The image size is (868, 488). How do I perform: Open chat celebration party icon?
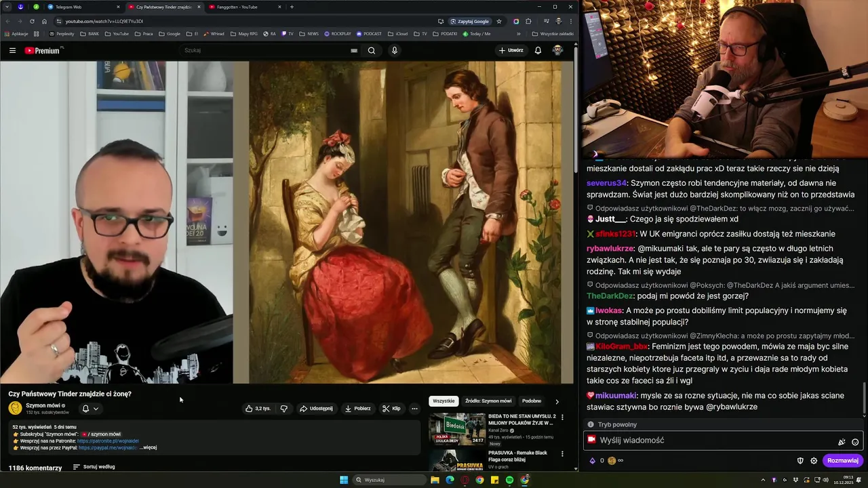(x=842, y=442)
